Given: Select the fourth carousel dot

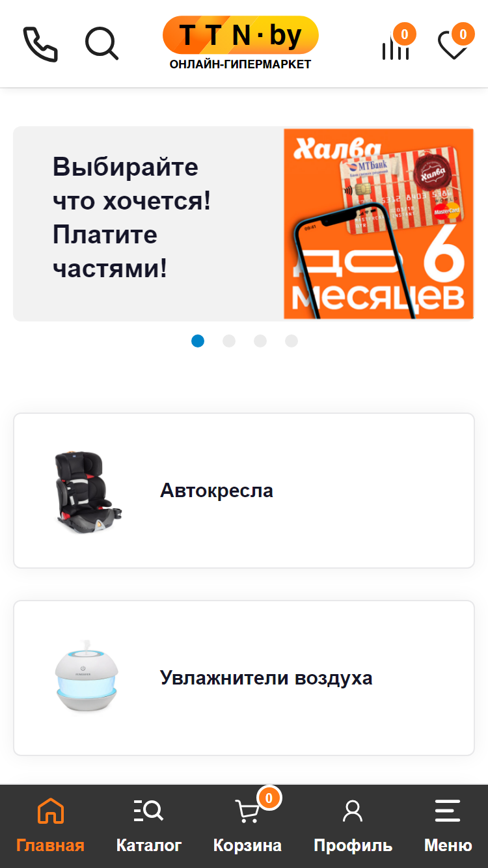Looking at the screenshot, I should coord(291,341).
